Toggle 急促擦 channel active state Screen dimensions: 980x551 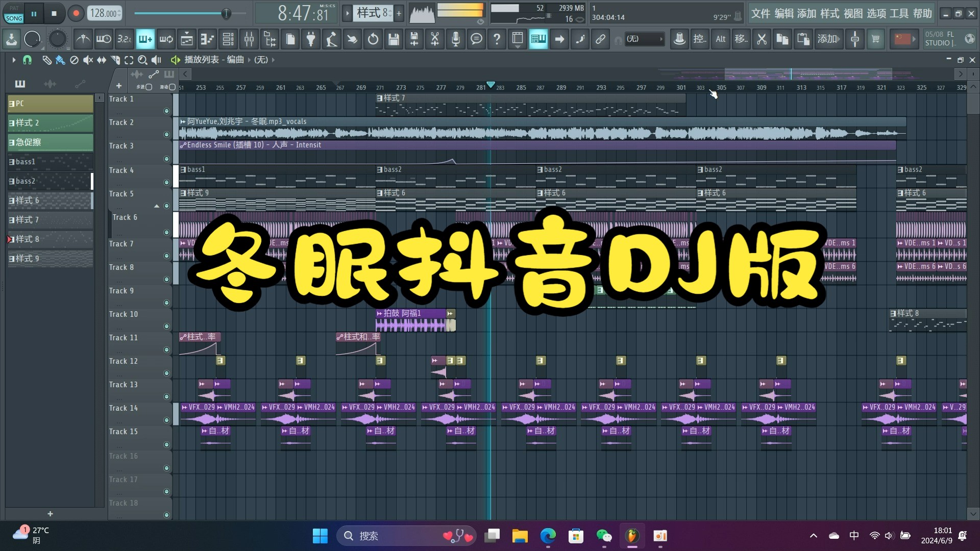(x=11, y=142)
